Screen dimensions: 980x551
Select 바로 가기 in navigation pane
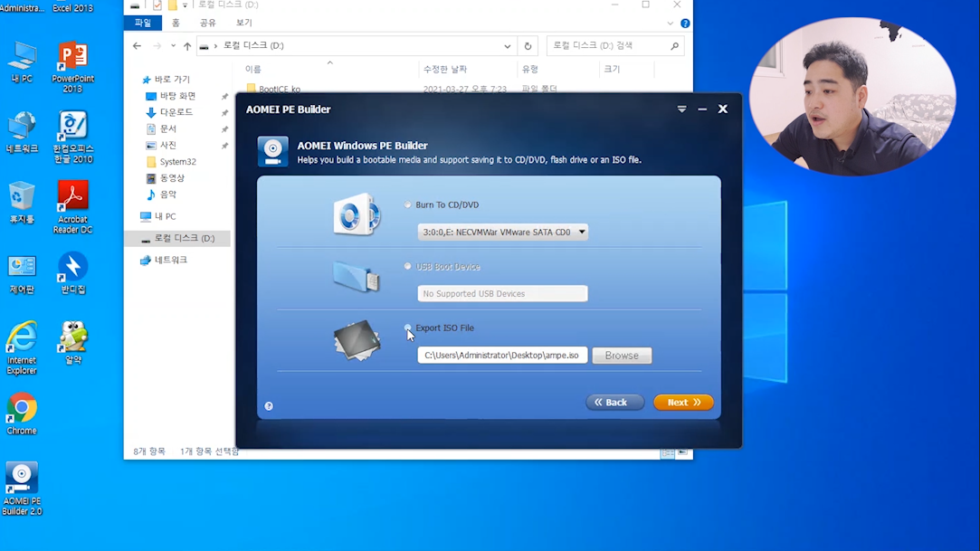pos(166,80)
